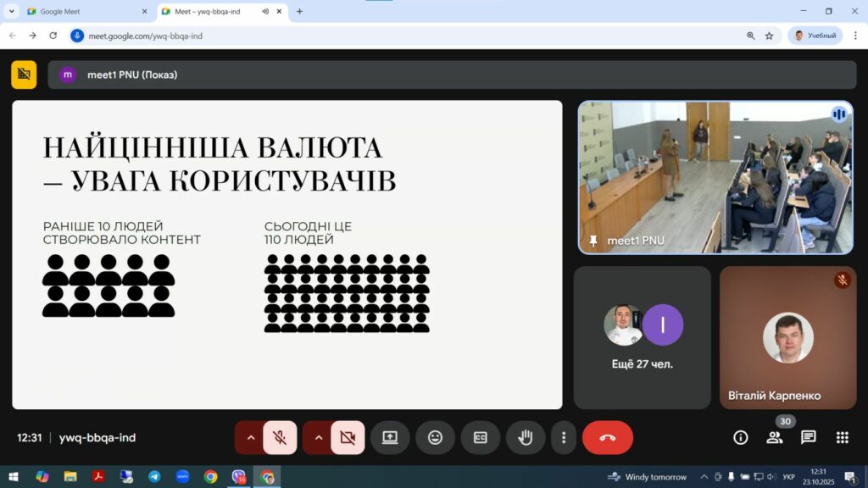Expand audio settings chevron beside microphone
Viewport: 868px width, 488px height.
click(251, 437)
